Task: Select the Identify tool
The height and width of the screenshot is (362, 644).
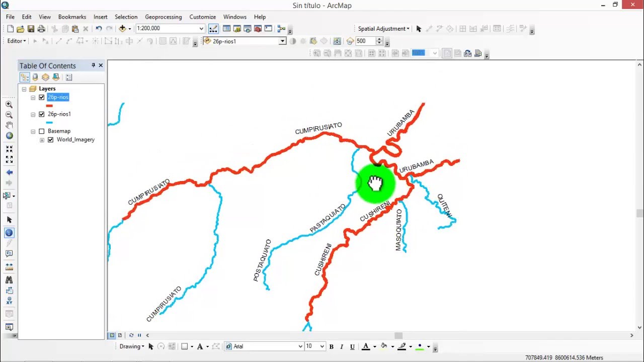Action: click(x=9, y=233)
